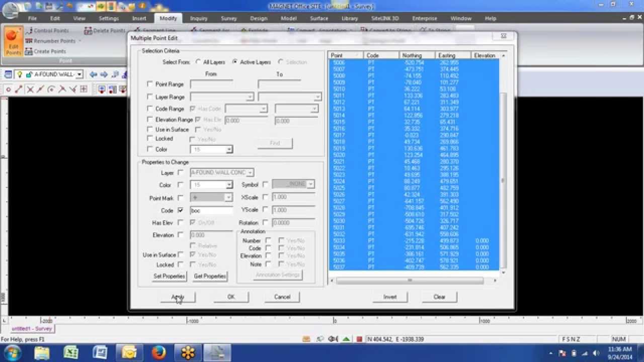
Task: Click the right blue arrow toolbar icon
Action: pyautogui.click(x=104, y=74)
